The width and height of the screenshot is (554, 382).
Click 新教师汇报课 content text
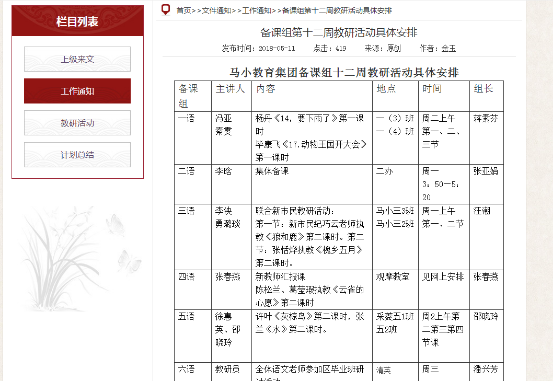point(281,277)
